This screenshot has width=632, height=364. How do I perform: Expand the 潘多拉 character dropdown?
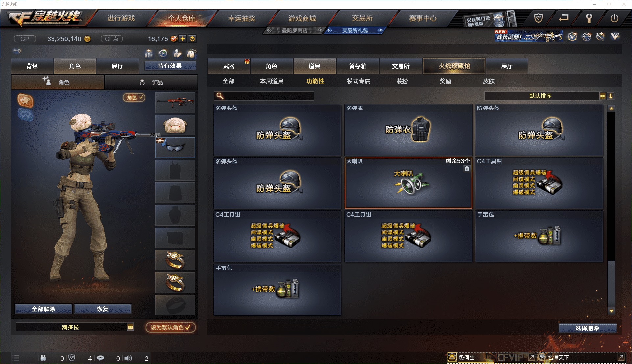coord(130,327)
